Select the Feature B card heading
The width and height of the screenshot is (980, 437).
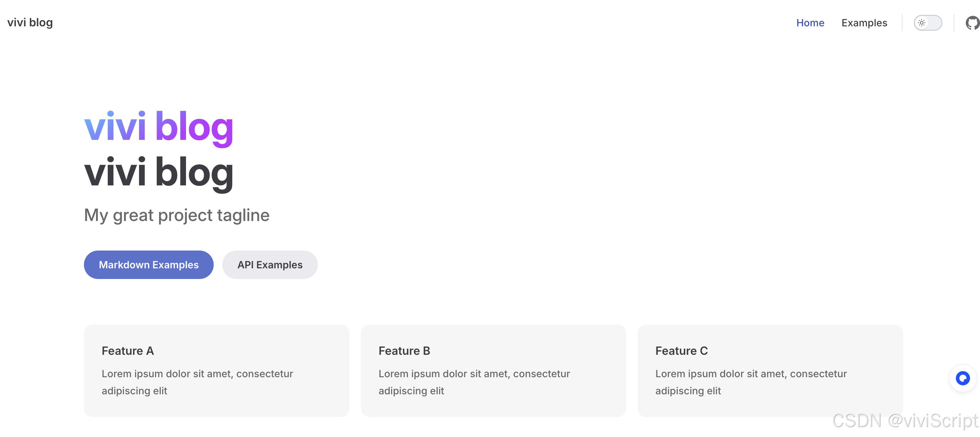[x=404, y=351]
